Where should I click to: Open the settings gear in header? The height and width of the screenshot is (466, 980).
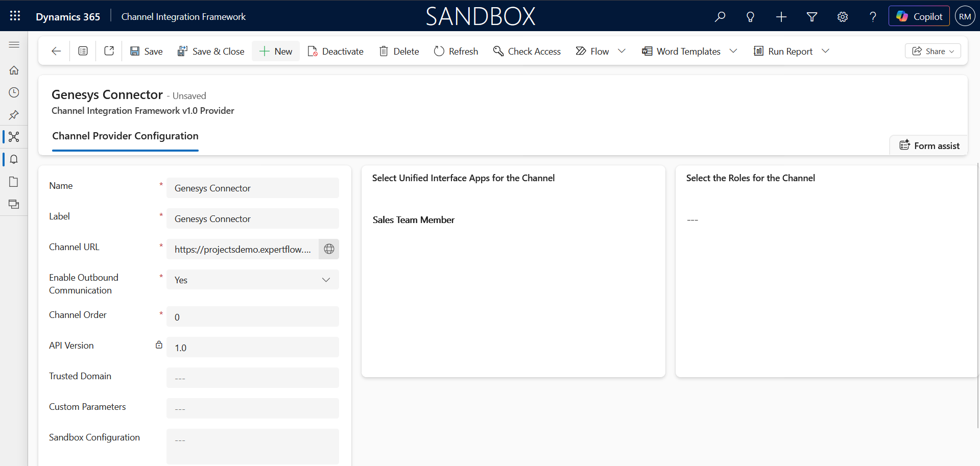pos(842,17)
